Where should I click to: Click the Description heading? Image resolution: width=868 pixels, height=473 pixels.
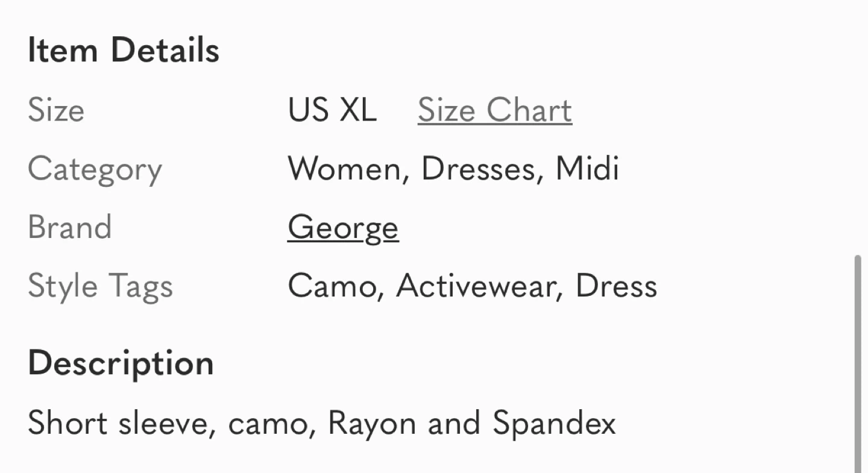pos(121,364)
